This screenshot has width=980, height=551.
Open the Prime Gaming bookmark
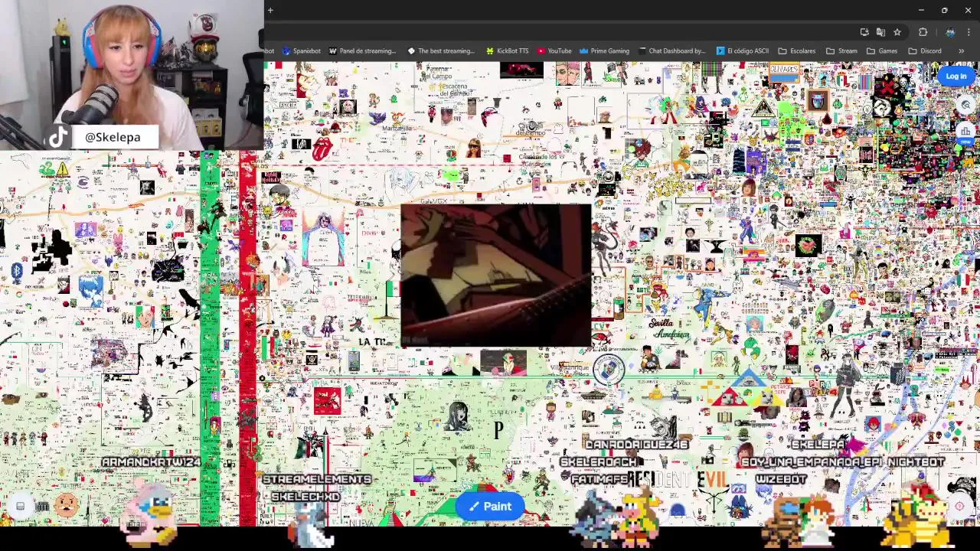[604, 51]
